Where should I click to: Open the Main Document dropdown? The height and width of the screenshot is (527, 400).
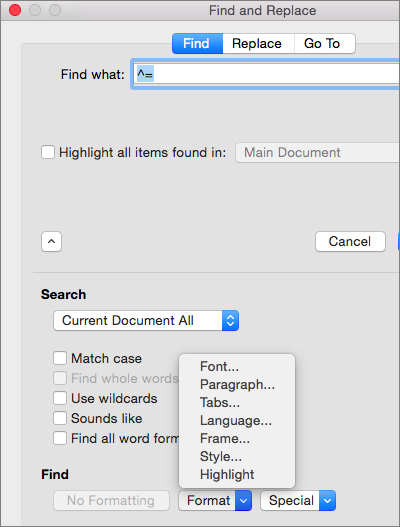[x=318, y=153]
